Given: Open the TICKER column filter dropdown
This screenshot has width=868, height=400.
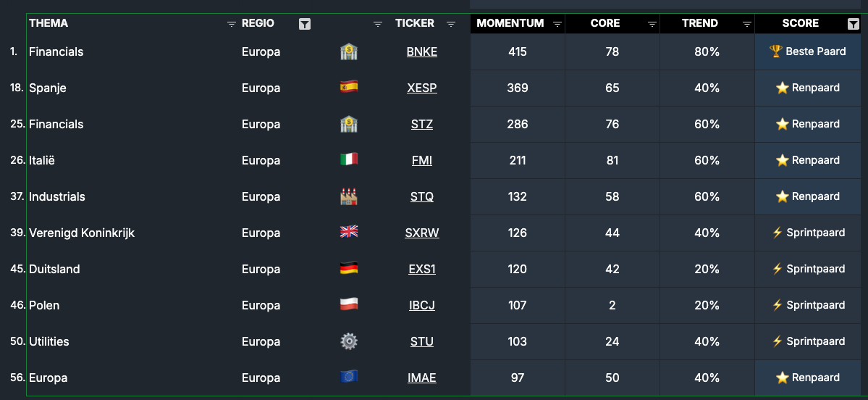Looking at the screenshot, I should pos(451,24).
